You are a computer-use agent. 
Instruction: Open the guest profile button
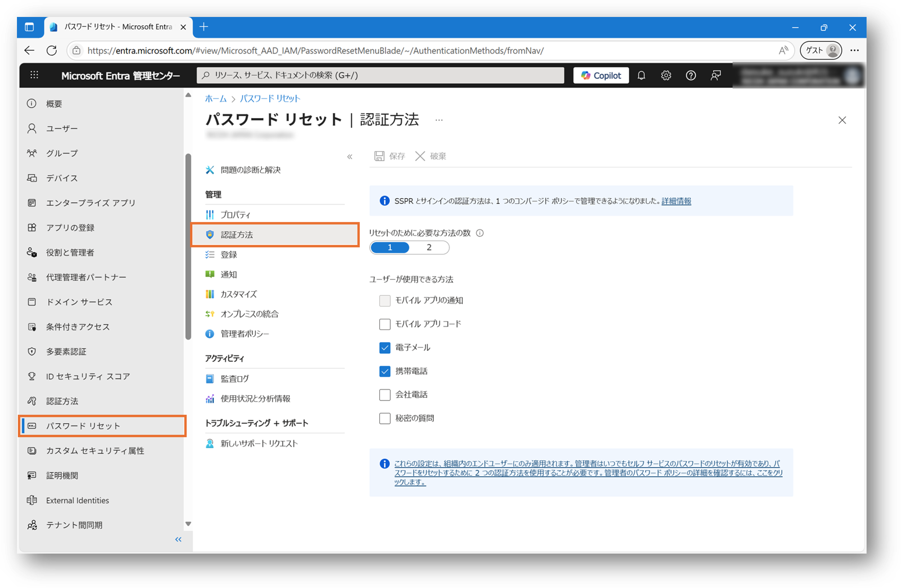[x=820, y=50]
